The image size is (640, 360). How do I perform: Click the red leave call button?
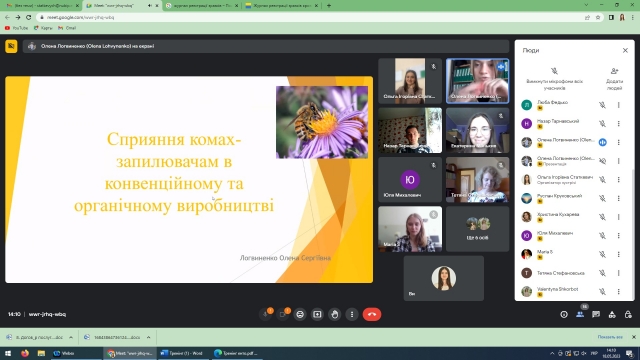(x=372, y=314)
